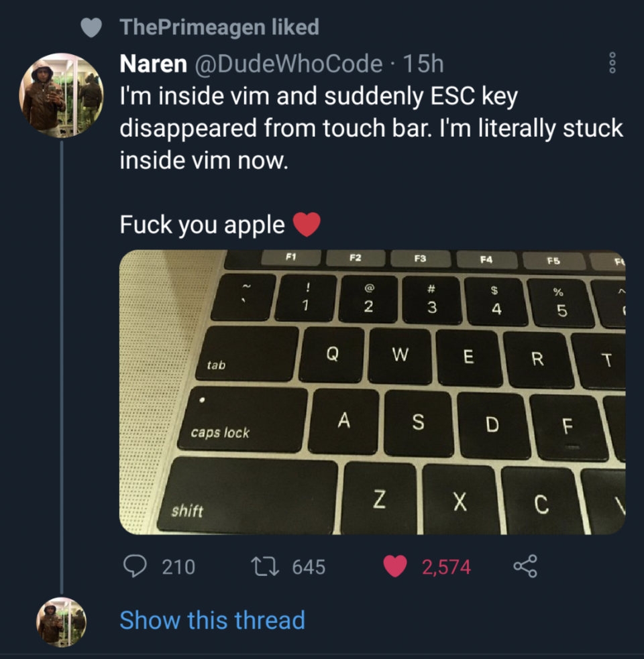Image resolution: width=644 pixels, height=659 pixels.
Task: Click the @DudeWhoCode handle
Action: tap(286, 64)
